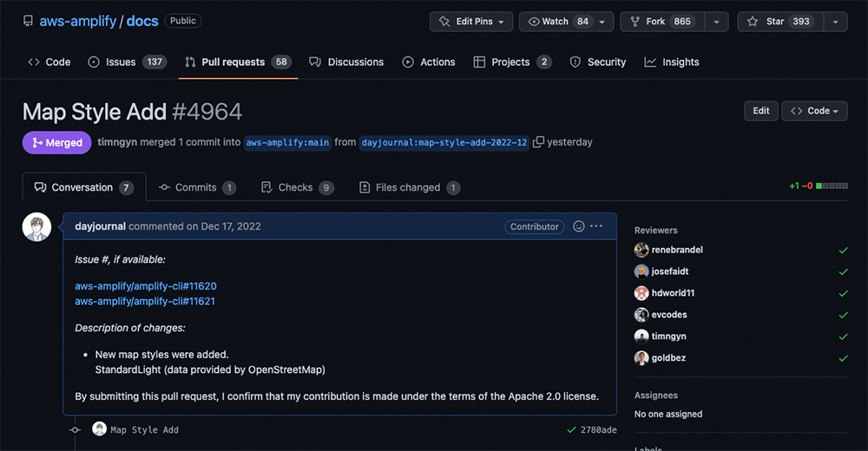868x451 pixels.
Task: Click the commit author small avatar
Action: coord(99,428)
